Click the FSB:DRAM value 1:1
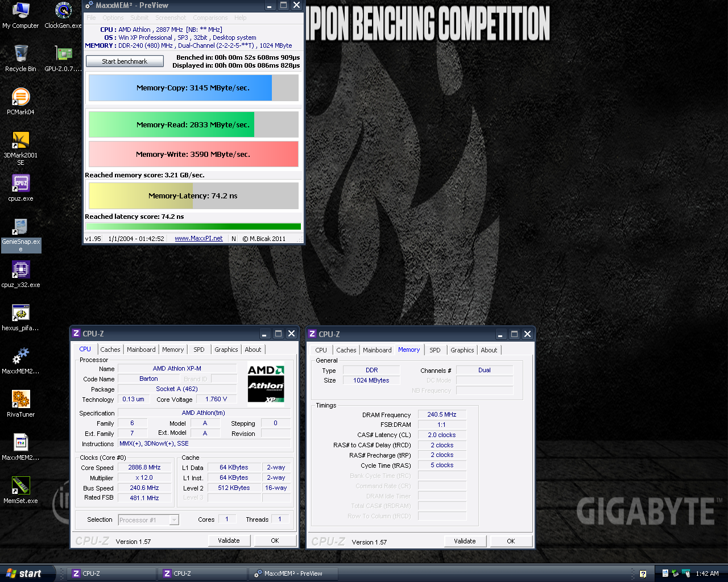728x582 pixels. (x=442, y=425)
